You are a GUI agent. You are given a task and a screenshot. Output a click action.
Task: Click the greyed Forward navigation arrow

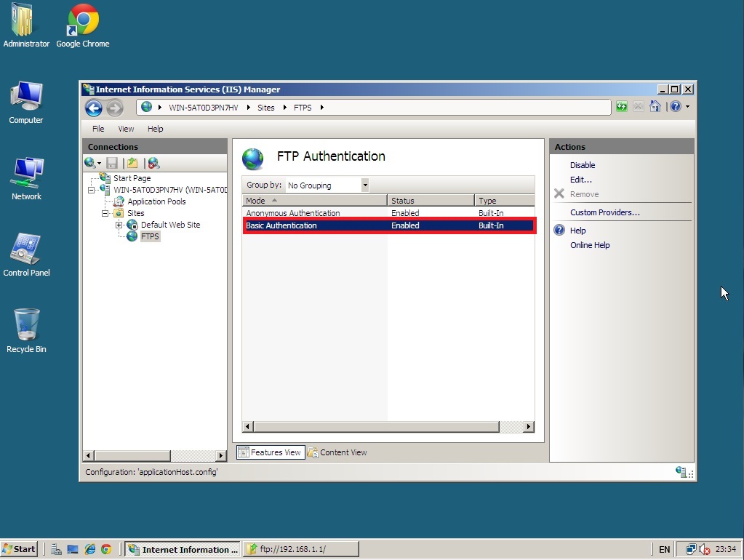coord(114,108)
